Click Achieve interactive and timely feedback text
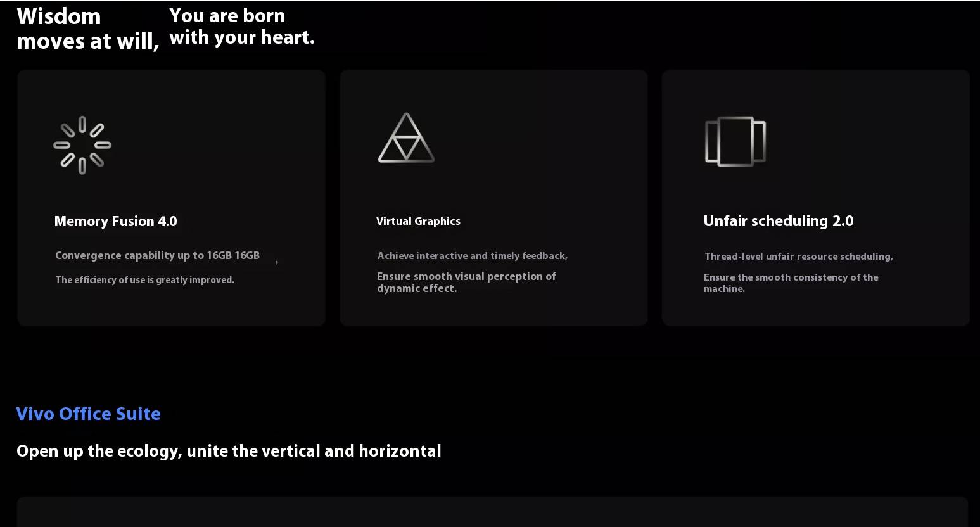Image resolution: width=980 pixels, height=527 pixels. click(473, 256)
